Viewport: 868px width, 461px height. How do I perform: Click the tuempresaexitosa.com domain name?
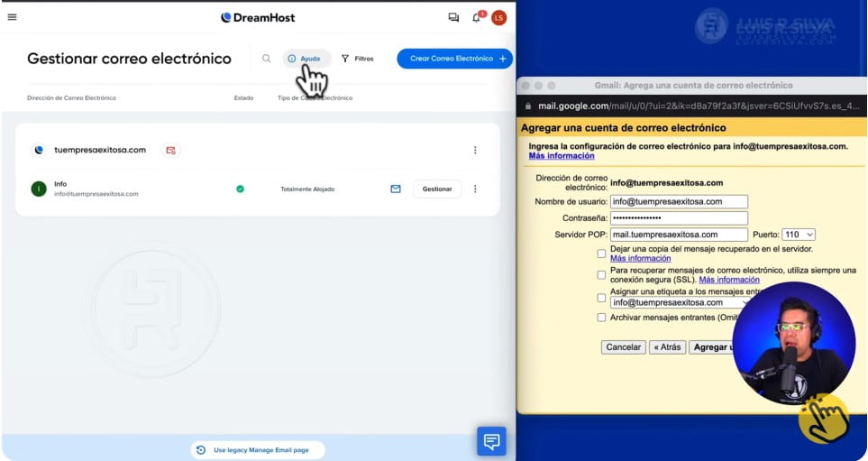[100, 150]
